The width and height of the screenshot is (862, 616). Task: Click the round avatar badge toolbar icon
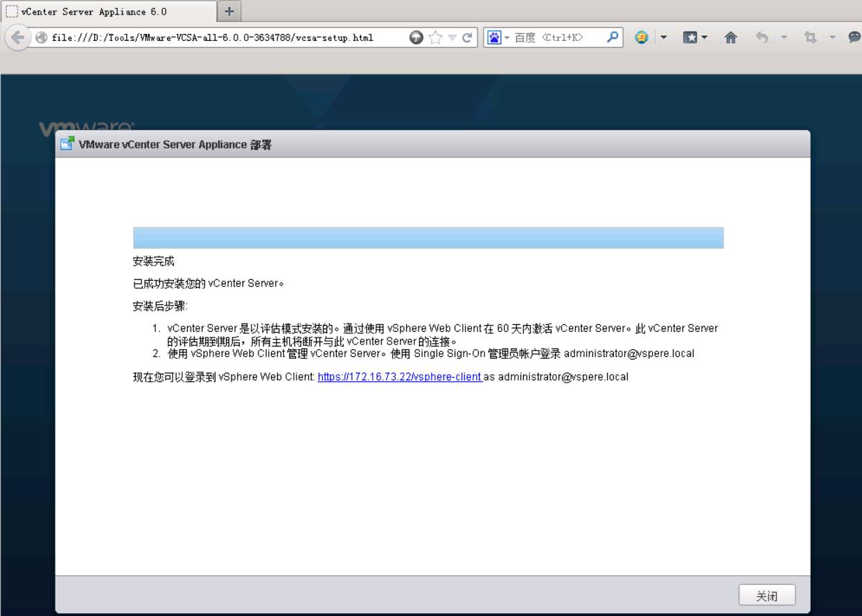tap(642, 37)
